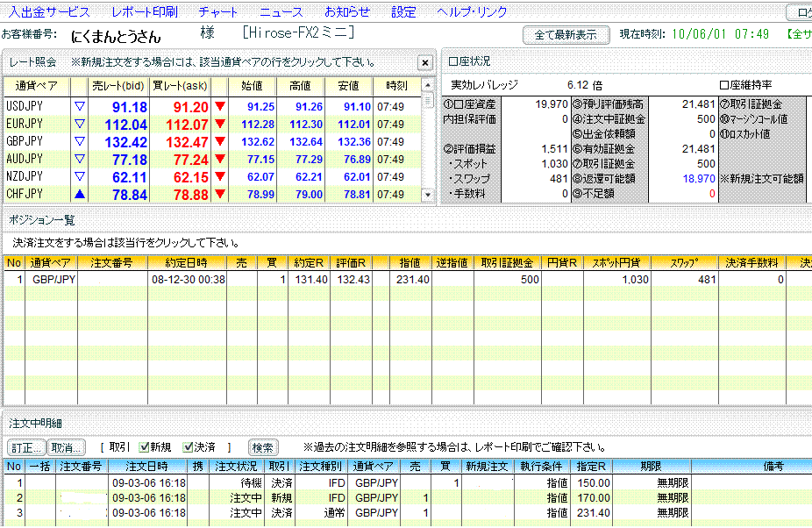Viewport: 812px width, 528px height.
Task: Select the NZDJPY rate row
Action: coord(213,176)
